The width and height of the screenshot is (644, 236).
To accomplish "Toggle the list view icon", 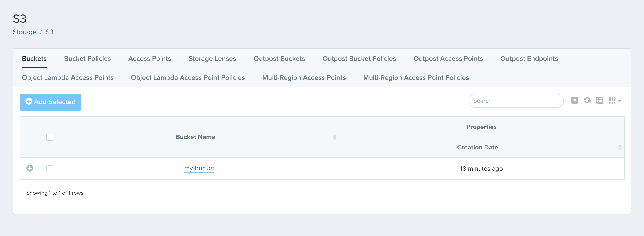I will 600,100.
